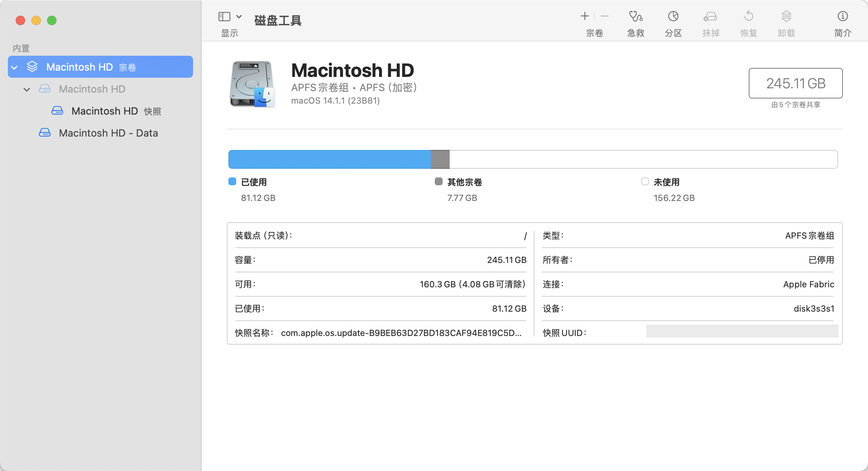Click the Macintosh HD disk drive image
Screen dimensions: 868x471
pyautogui.click(x=252, y=84)
